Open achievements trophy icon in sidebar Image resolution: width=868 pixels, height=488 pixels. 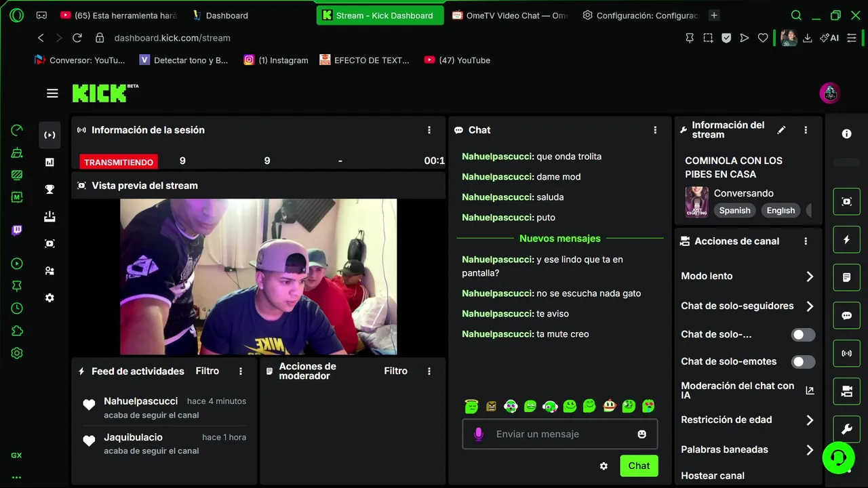click(50, 189)
